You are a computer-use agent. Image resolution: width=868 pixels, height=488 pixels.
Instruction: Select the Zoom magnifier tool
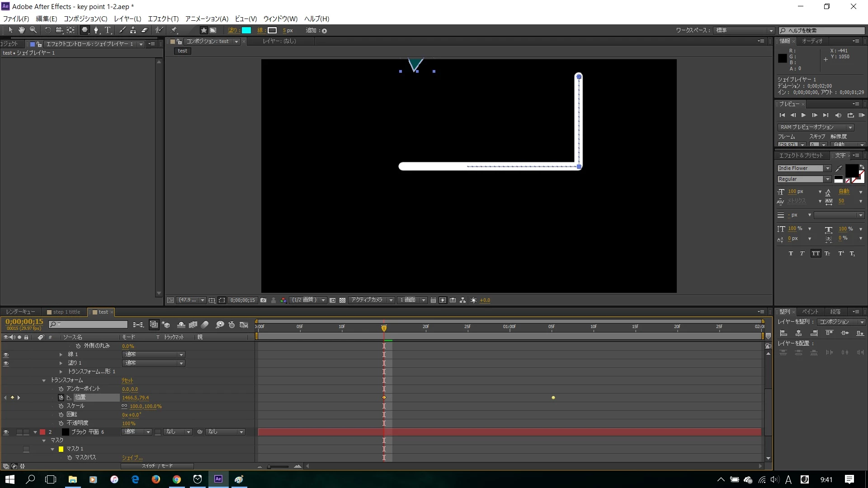33,30
